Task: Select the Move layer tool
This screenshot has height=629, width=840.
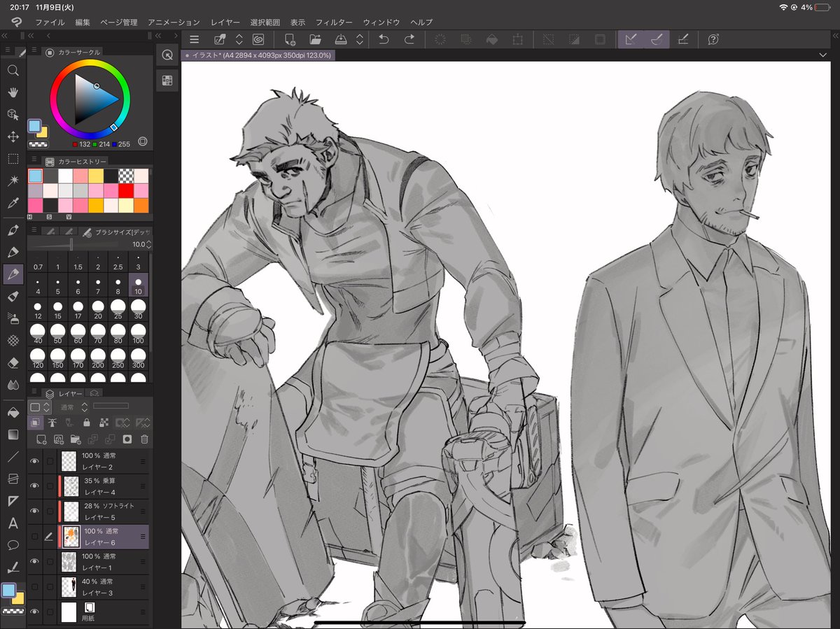Action: coord(13,136)
